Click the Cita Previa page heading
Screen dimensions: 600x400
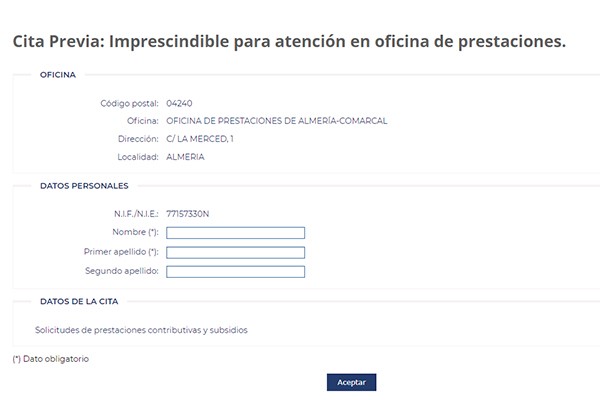coord(289,42)
